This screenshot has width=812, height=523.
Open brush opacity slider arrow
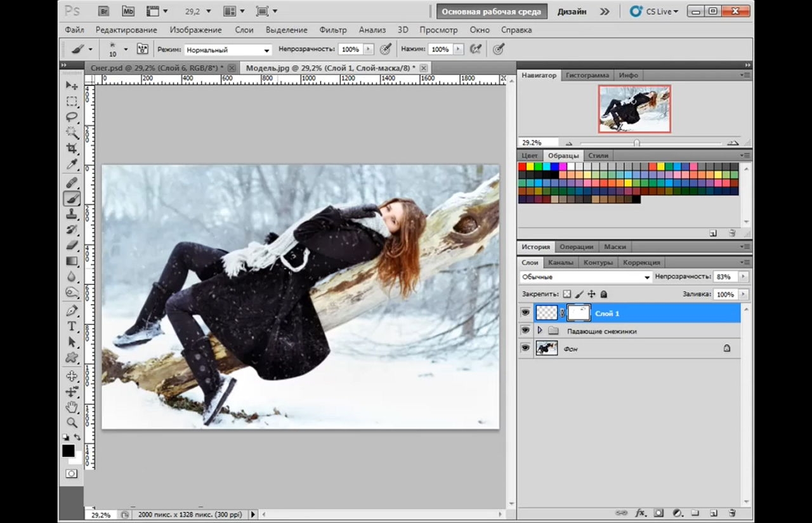point(369,49)
